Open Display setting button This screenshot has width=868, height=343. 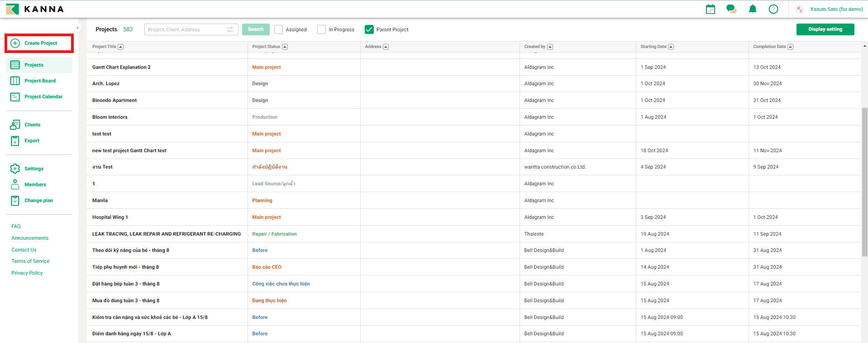click(x=825, y=29)
